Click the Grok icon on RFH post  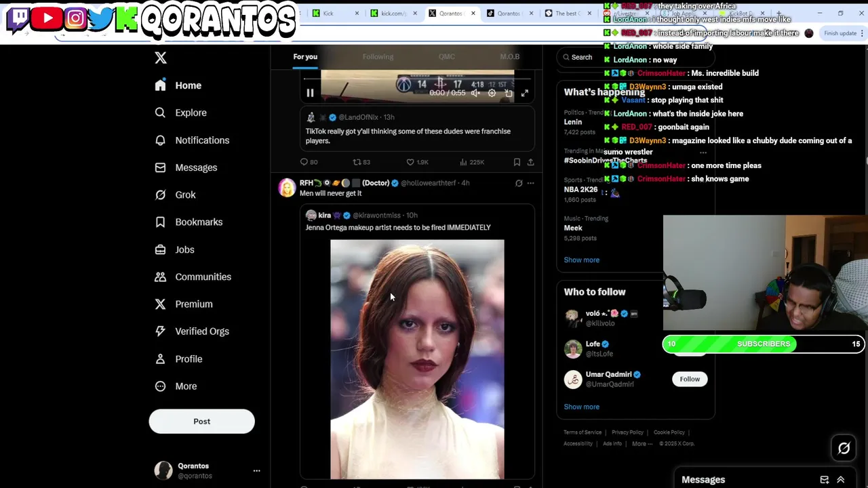[519, 183]
